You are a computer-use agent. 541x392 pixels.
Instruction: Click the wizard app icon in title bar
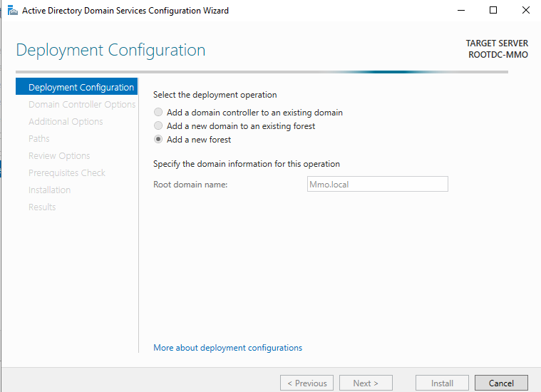[x=12, y=11]
